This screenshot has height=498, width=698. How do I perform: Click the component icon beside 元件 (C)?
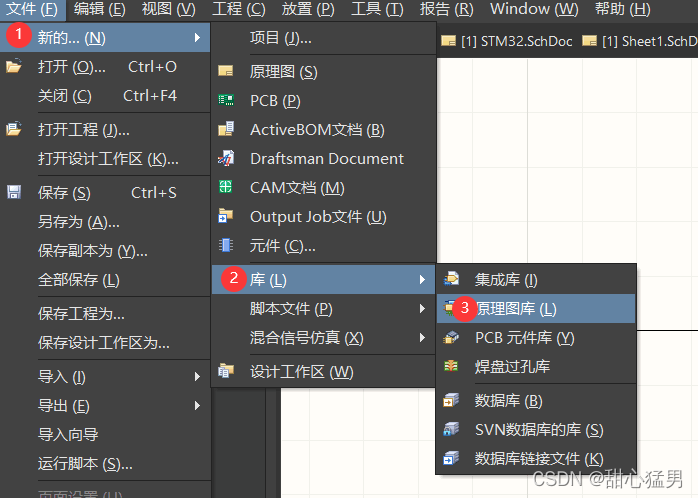tap(226, 245)
